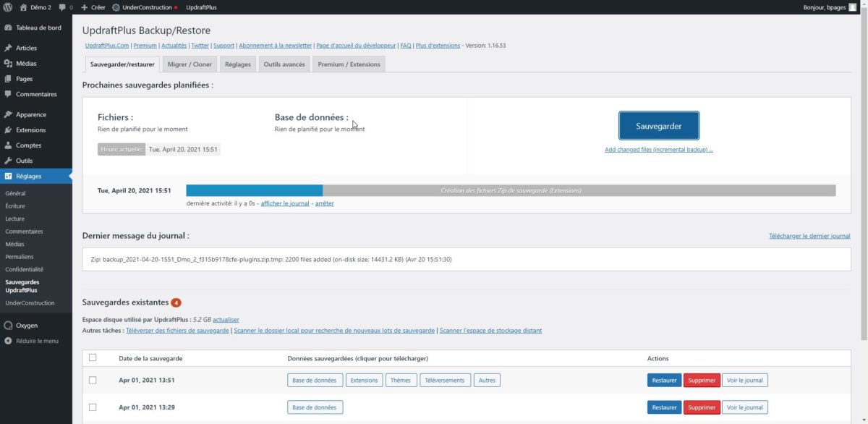Select the Sauvegarder/restaurer tab
This screenshot has height=424, width=868.
[122, 64]
